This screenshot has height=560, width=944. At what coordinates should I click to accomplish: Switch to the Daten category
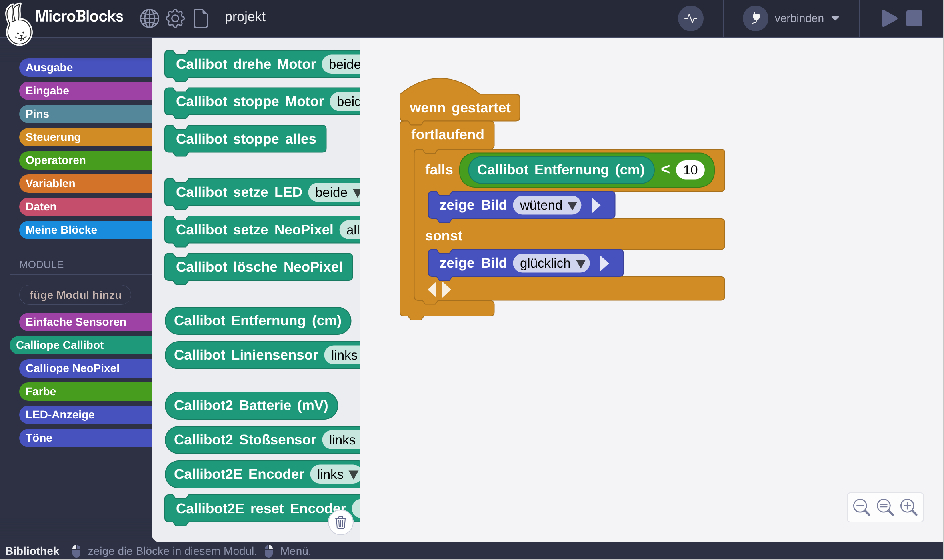(x=86, y=207)
